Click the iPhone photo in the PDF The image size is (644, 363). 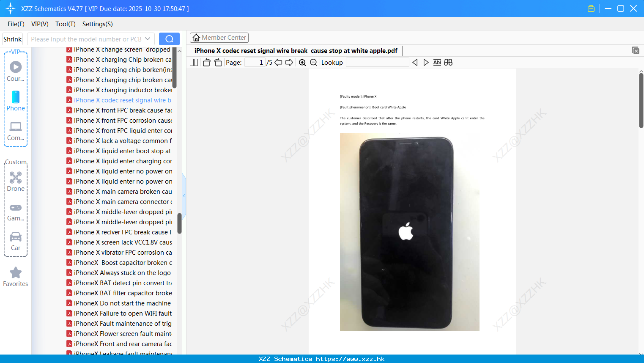click(409, 232)
